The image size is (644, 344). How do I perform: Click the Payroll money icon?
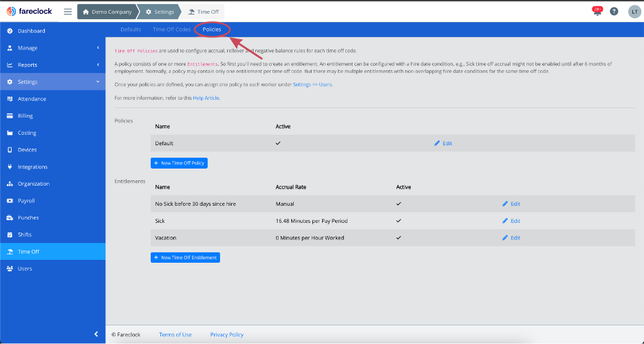pyautogui.click(x=10, y=201)
